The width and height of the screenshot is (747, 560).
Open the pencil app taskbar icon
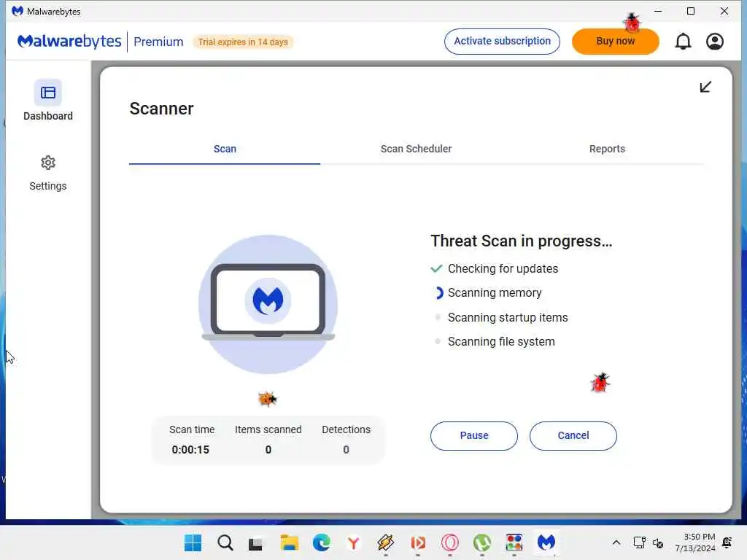point(385,542)
